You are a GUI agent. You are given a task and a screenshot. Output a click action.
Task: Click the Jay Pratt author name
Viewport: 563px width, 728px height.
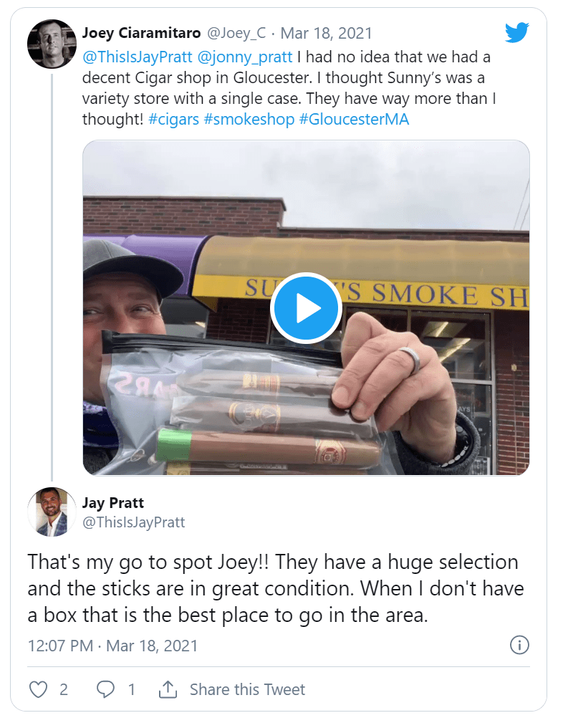pyautogui.click(x=113, y=502)
